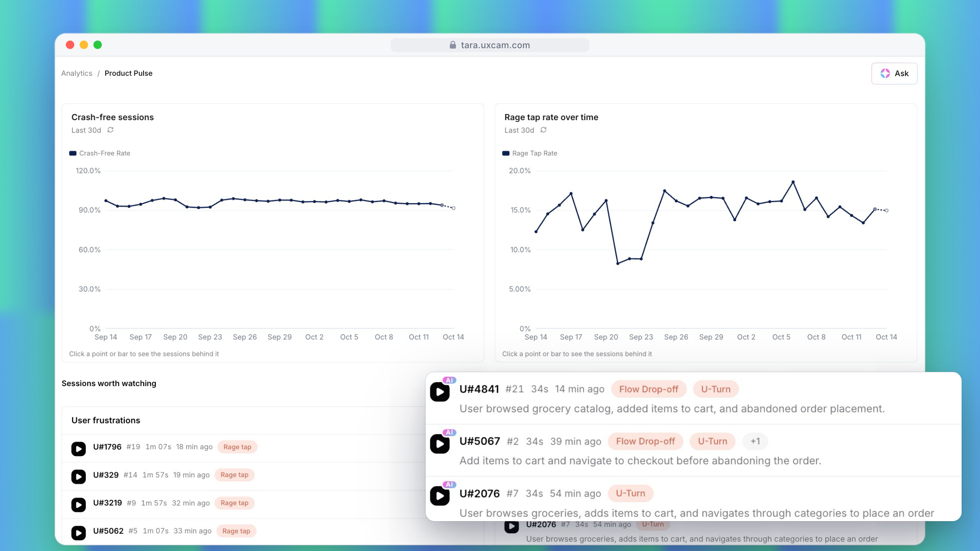Click U-Turn tag on U#5067

tap(712, 441)
